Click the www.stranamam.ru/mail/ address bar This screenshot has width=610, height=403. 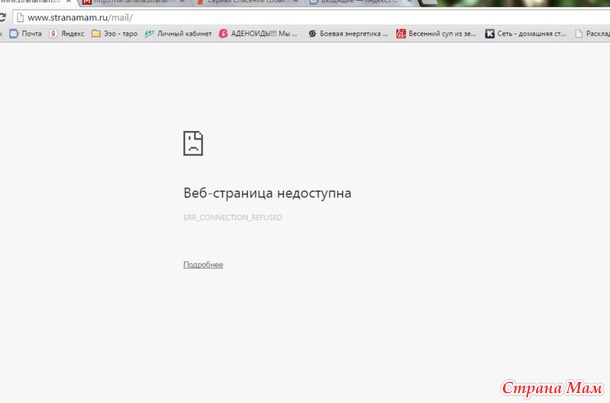pos(311,18)
